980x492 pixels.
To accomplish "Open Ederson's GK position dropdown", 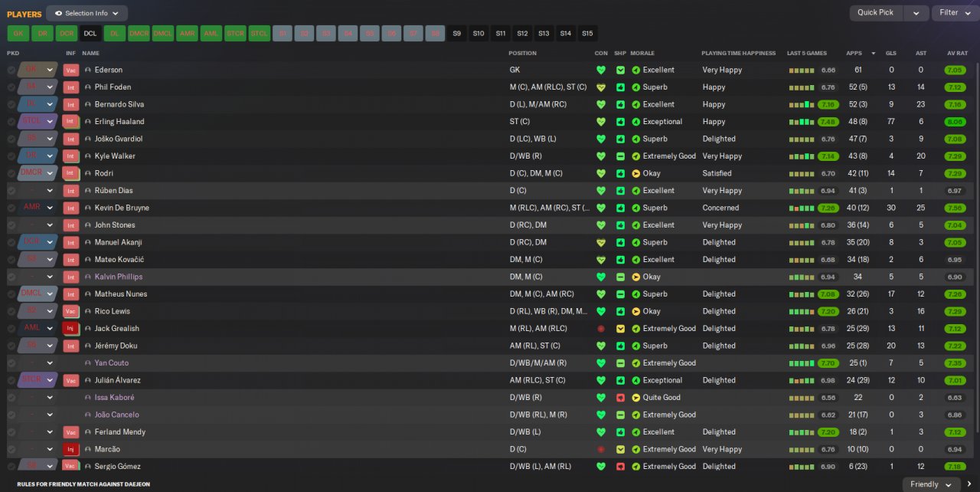I will [50, 70].
